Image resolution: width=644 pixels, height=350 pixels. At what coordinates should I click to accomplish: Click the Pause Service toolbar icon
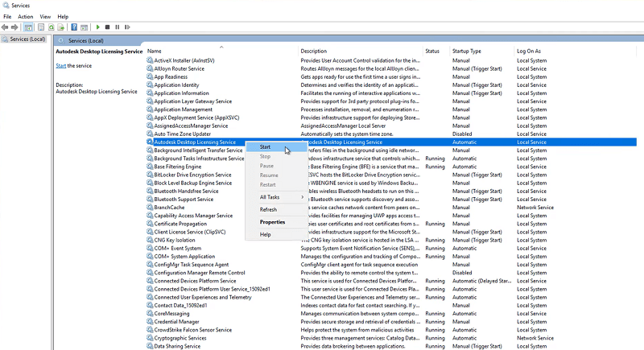coord(118,27)
